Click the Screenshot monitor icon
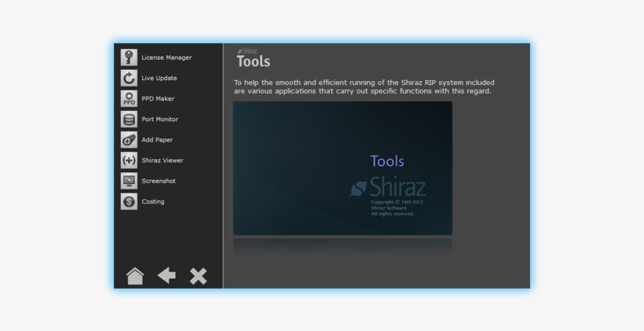Image resolution: width=644 pixels, height=331 pixels. pos(129,181)
